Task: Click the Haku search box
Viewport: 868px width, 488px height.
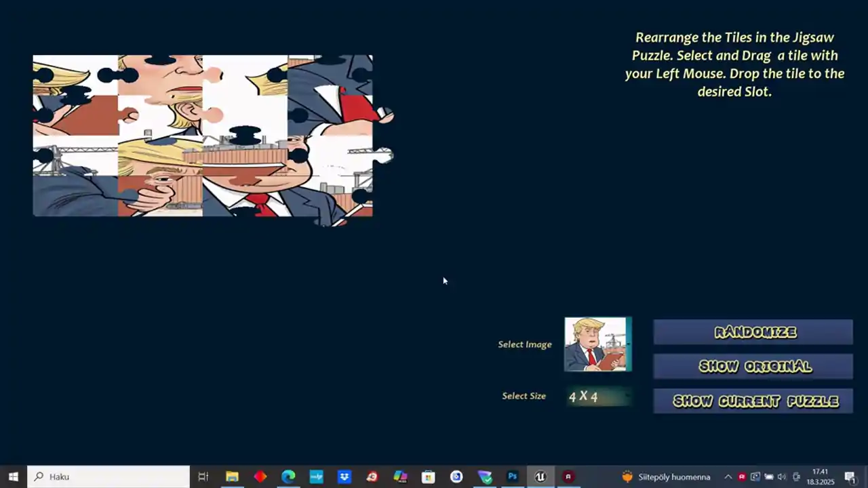Action: [108, 476]
